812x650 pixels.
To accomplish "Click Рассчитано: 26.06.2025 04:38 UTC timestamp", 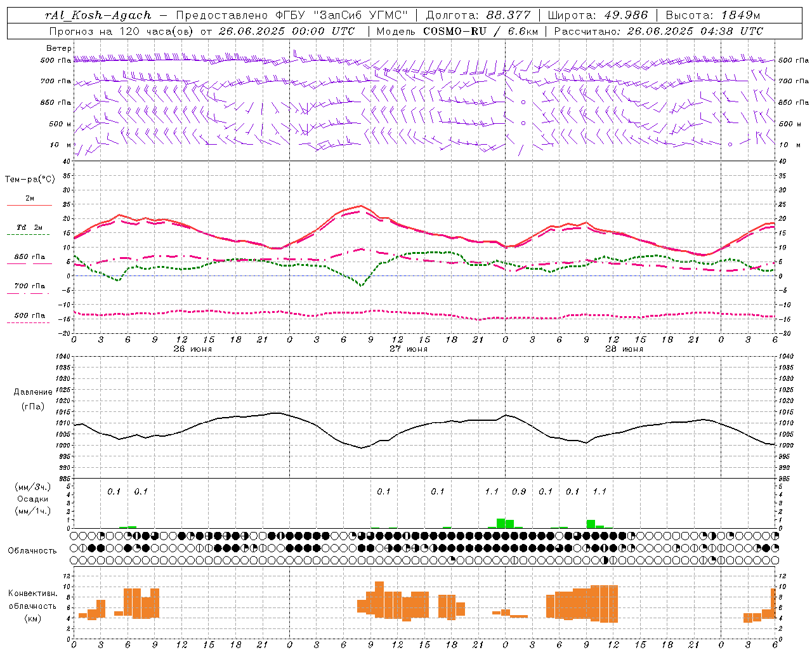I will tap(658, 31).
